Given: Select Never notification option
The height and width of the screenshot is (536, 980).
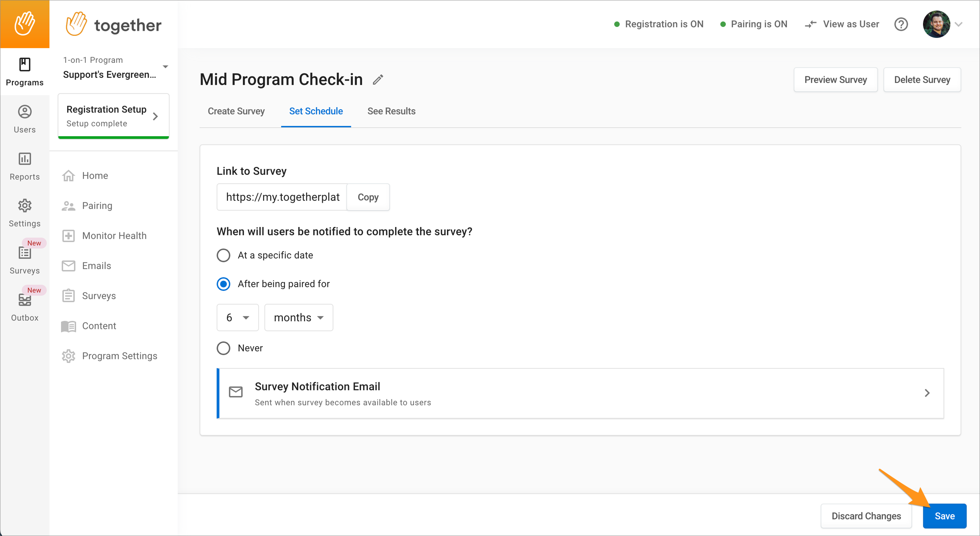Looking at the screenshot, I should point(223,348).
